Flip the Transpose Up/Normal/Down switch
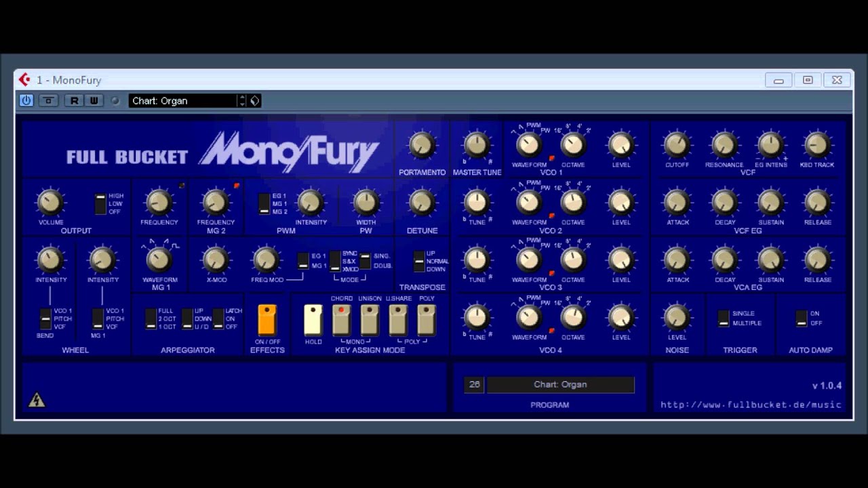 coord(419,261)
